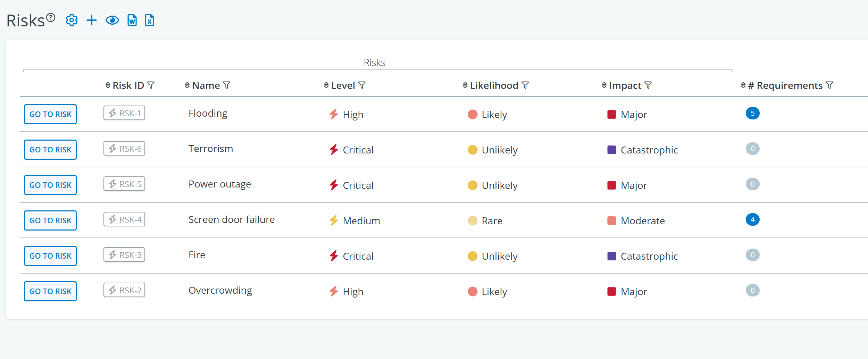Click the RSK-6 risk ID tag
The width and height of the screenshot is (868, 359).
coord(124,149)
